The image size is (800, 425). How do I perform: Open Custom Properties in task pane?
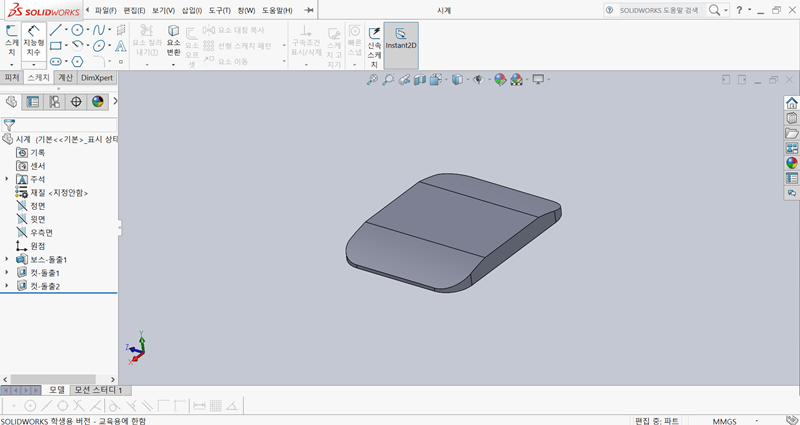pyautogui.click(x=791, y=178)
